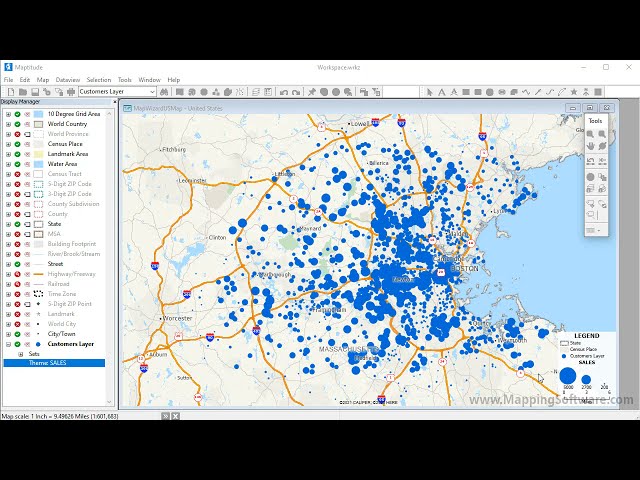
Task: Click the dot-density theme toolbar icon
Action: point(240,92)
